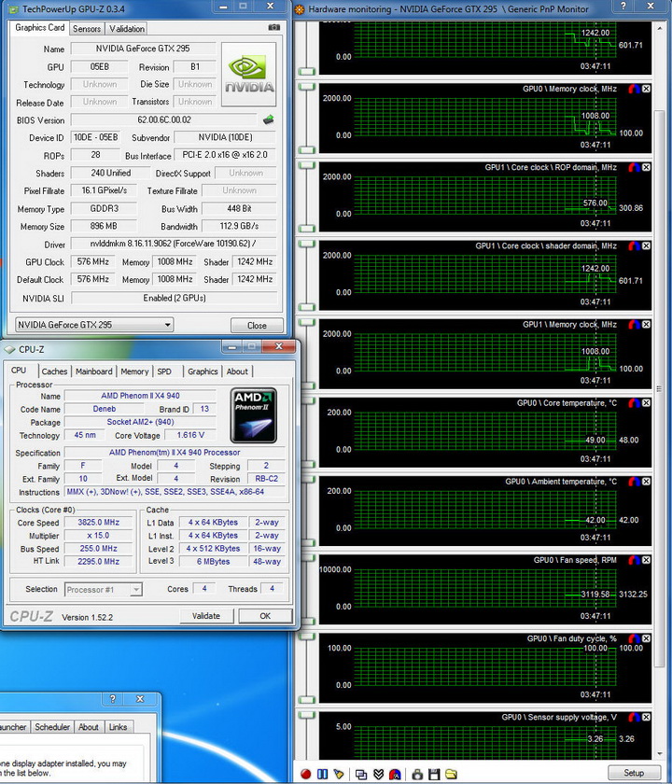Click the Close button in GPU-Z

click(x=257, y=326)
